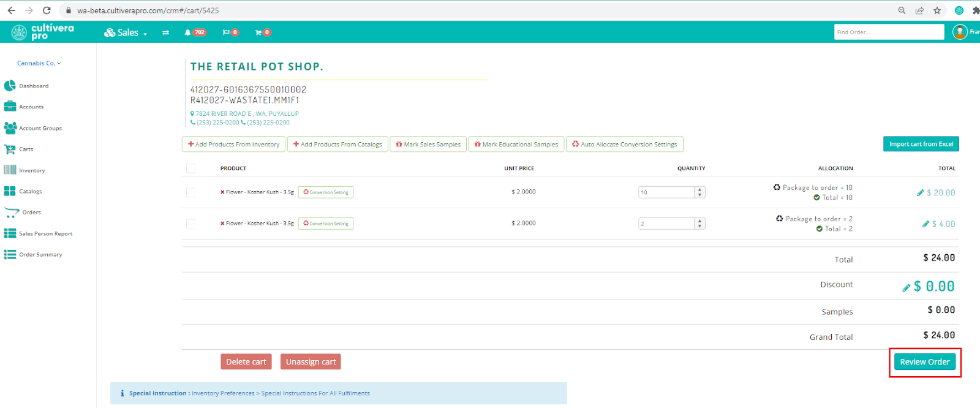980x408 pixels.
Task: Open notifications bell showing 702
Action: point(195,32)
